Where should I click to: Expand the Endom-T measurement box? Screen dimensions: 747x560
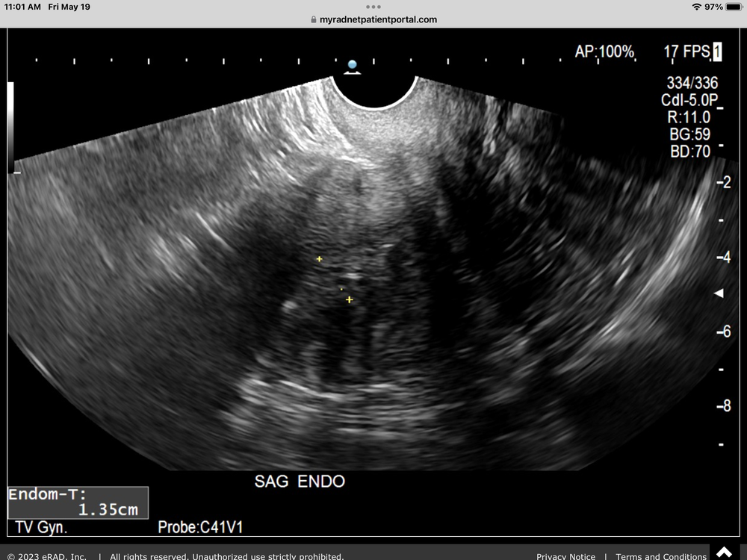point(76,502)
